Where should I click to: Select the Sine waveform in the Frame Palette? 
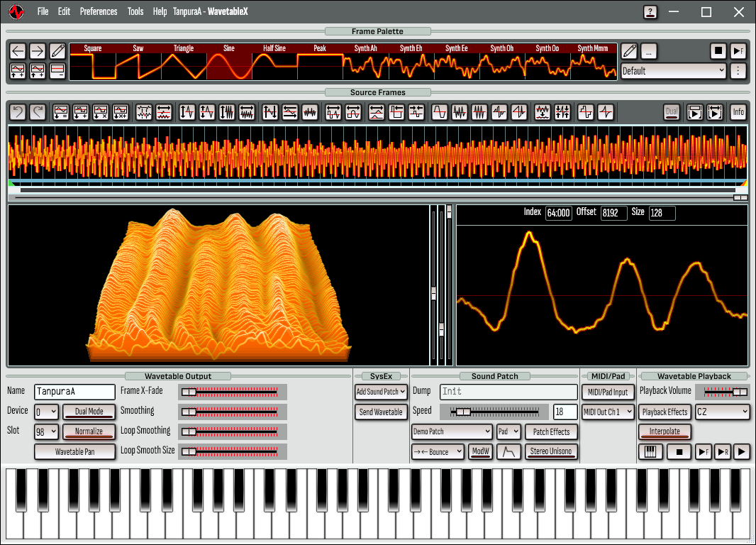(x=229, y=61)
